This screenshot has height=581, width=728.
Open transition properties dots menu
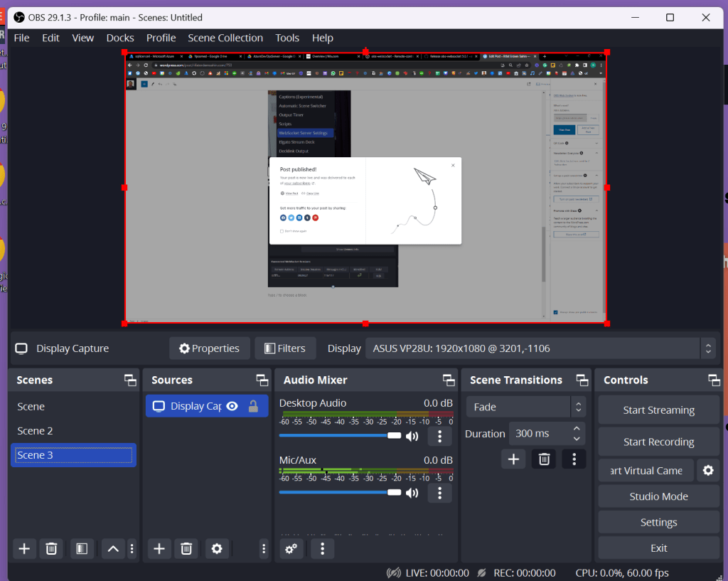(x=574, y=459)
